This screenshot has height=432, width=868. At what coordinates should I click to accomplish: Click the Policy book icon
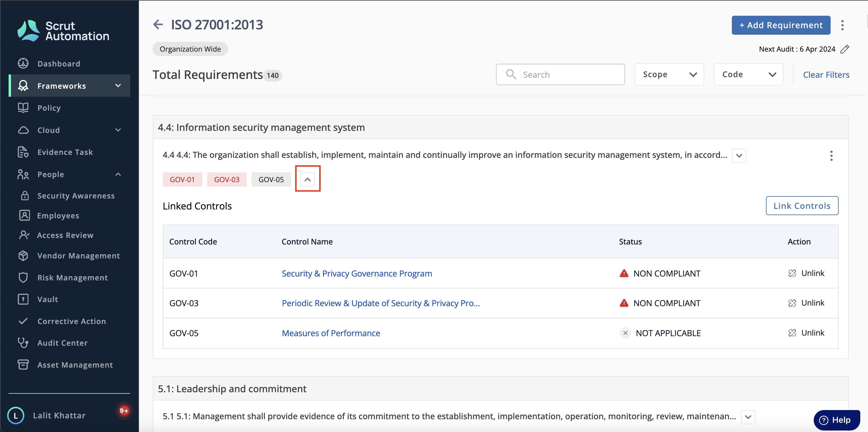pos(23,108)
